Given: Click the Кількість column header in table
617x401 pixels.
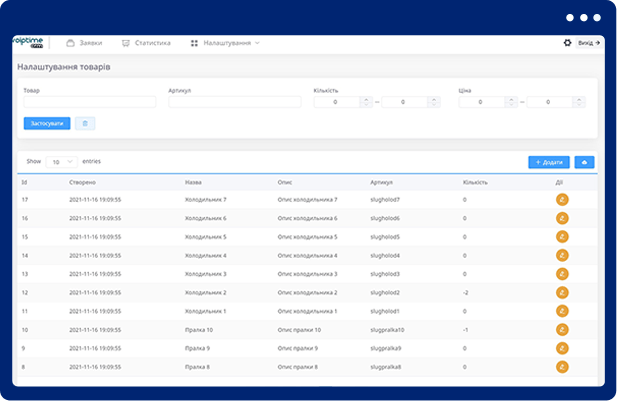Looking at the screenshot, I should (x=475, y=182).
